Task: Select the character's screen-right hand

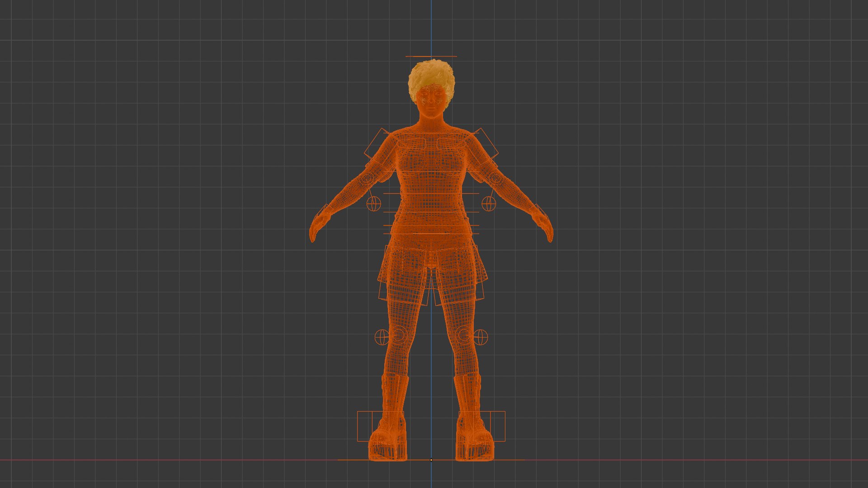Action: pos(544,227)
